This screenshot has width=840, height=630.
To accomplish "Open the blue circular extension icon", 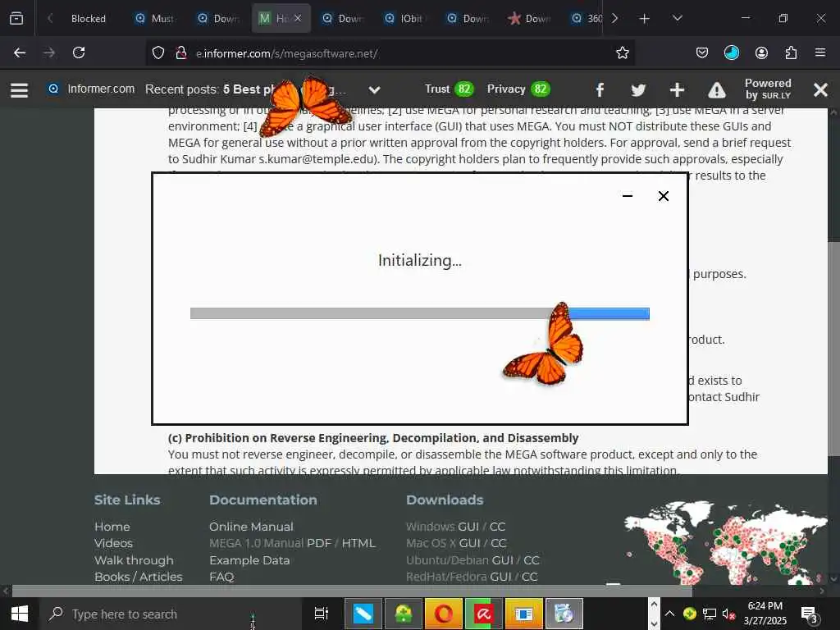I will [x=731, y=52].
